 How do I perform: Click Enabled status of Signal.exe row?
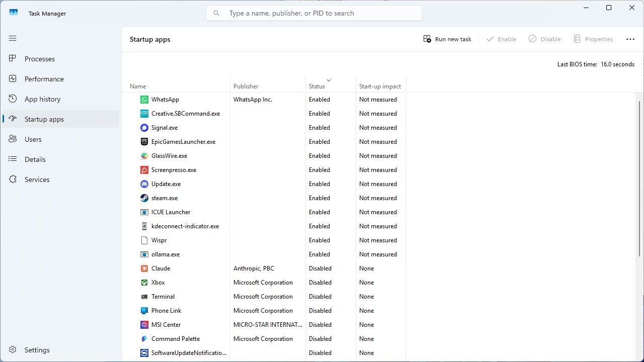point(319,128)
